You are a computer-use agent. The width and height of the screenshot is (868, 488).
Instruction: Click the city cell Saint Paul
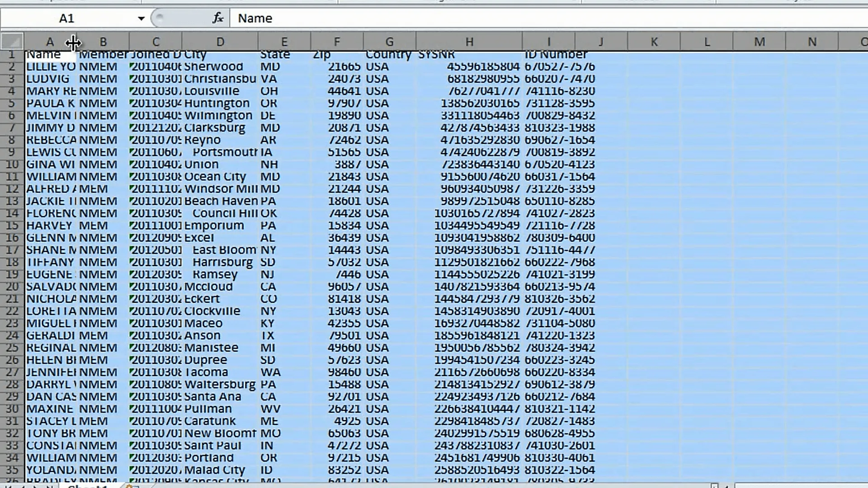point(220,445)
